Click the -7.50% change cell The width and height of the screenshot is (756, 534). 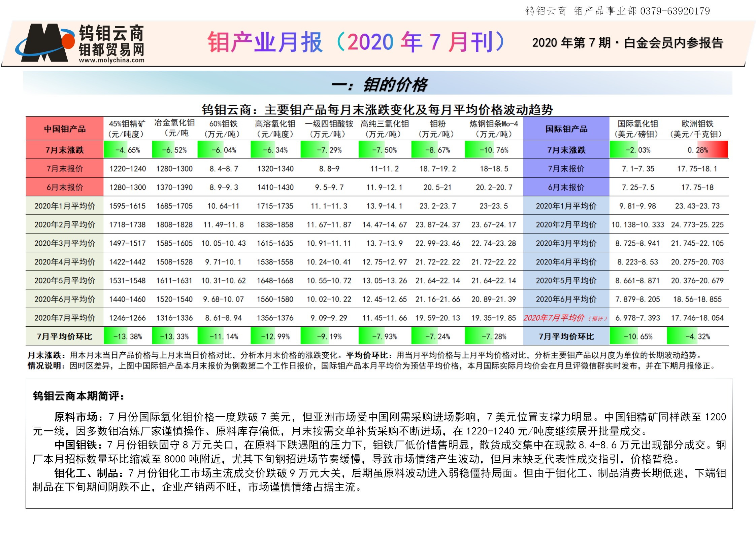385,150
